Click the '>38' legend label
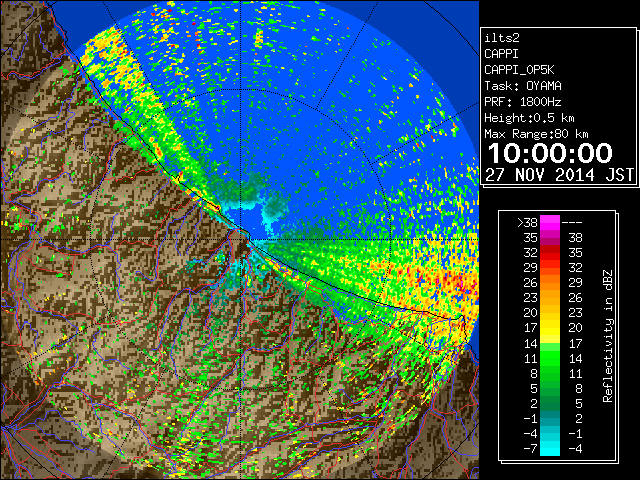This screenshot has width=640, height=480. [527, 223]
